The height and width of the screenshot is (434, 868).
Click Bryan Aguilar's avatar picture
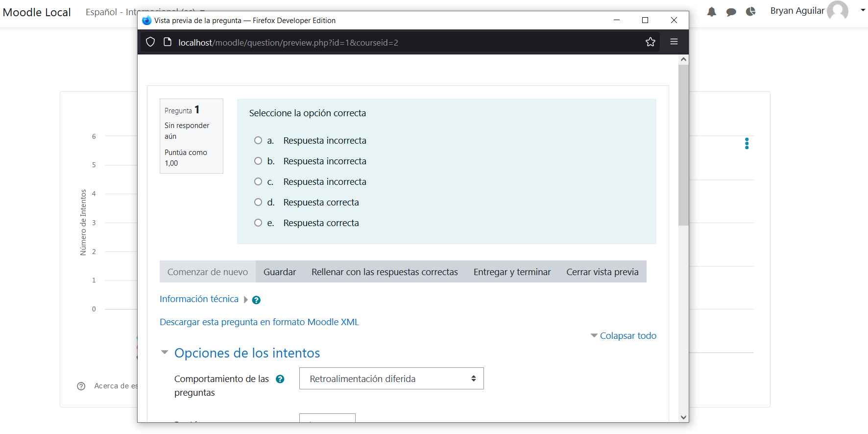coord(838,10)
